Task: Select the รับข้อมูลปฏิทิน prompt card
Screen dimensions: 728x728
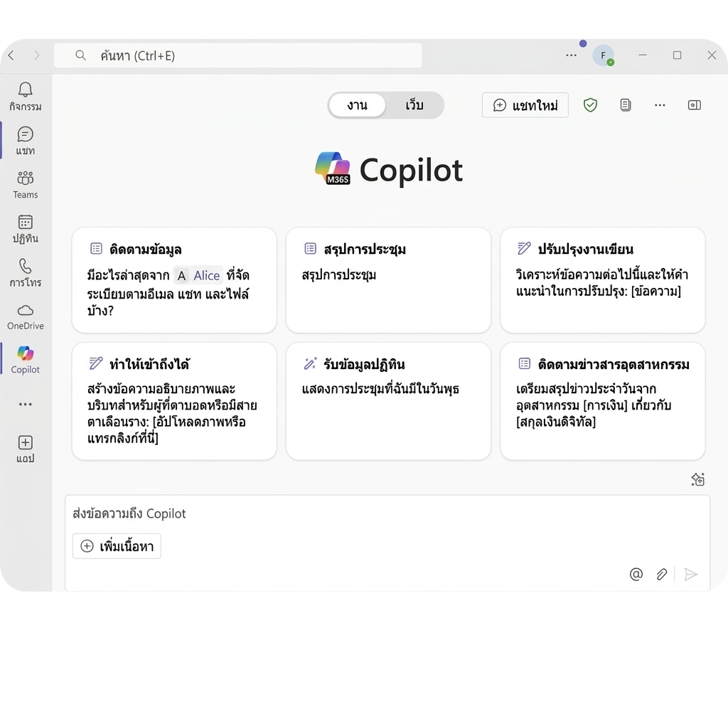Action: point(388,401)
